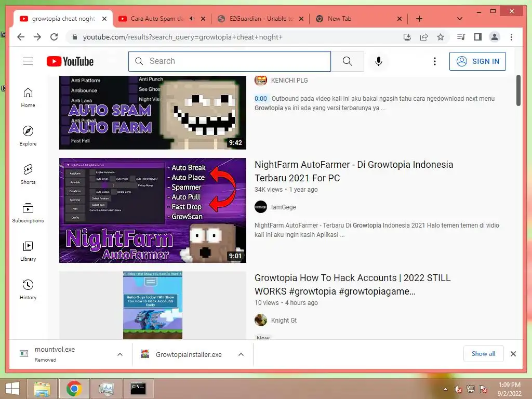Open Library in sidebar
Screen dimensions: 532x399
28,251
